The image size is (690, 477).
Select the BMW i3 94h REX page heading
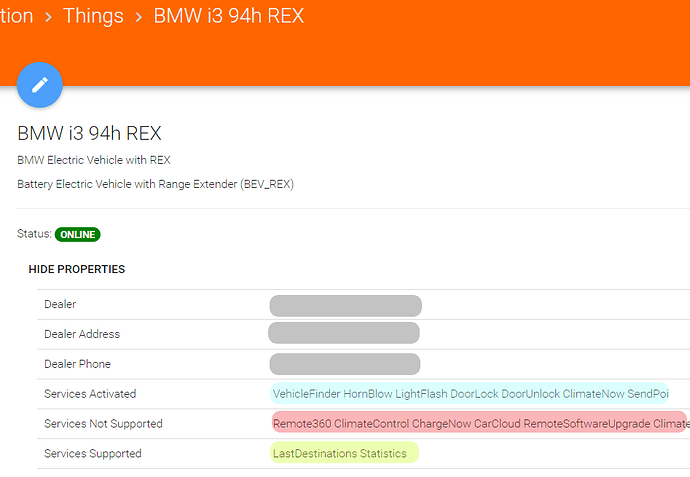(89, 134)
